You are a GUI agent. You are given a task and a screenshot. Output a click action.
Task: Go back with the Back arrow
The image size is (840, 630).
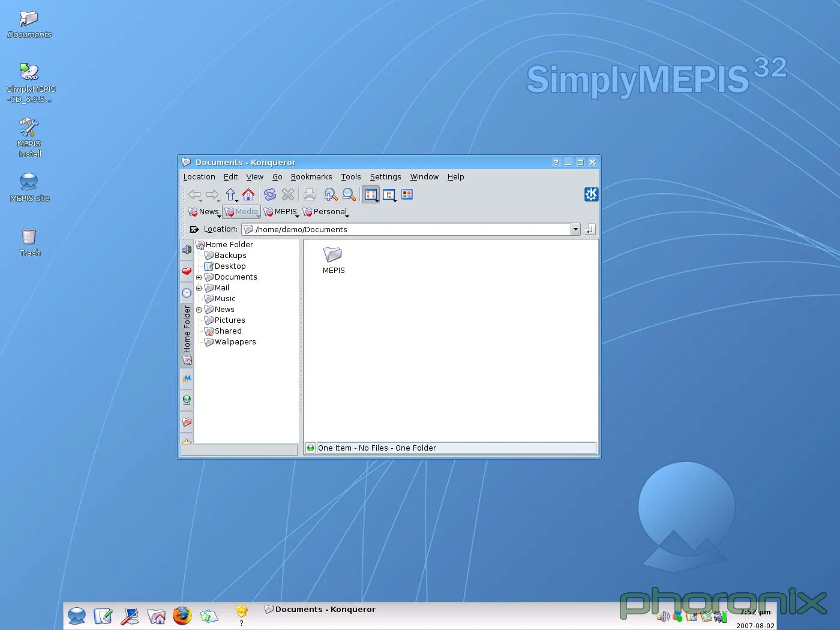point(194,194)
